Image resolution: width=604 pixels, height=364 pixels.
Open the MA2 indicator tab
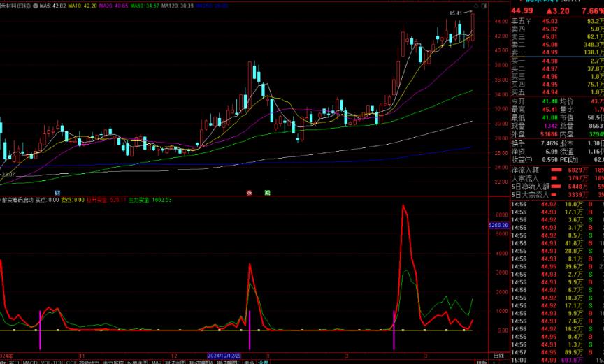click(x=157, y=362)
